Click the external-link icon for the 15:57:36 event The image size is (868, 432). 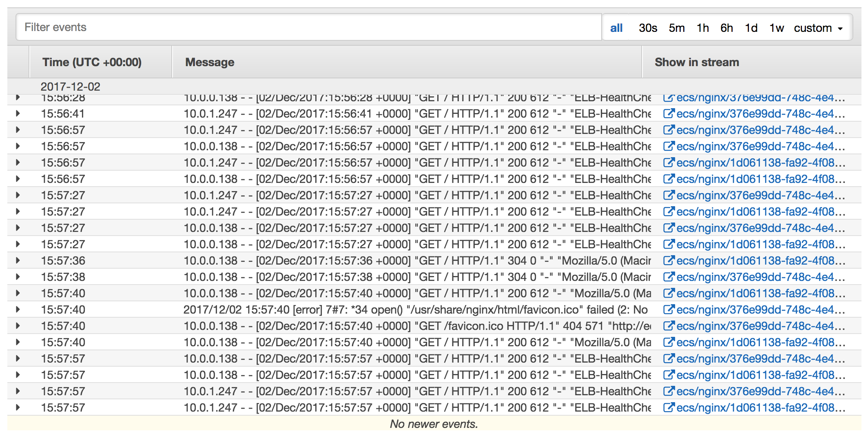pyautogui.click(x=668, y=261)
